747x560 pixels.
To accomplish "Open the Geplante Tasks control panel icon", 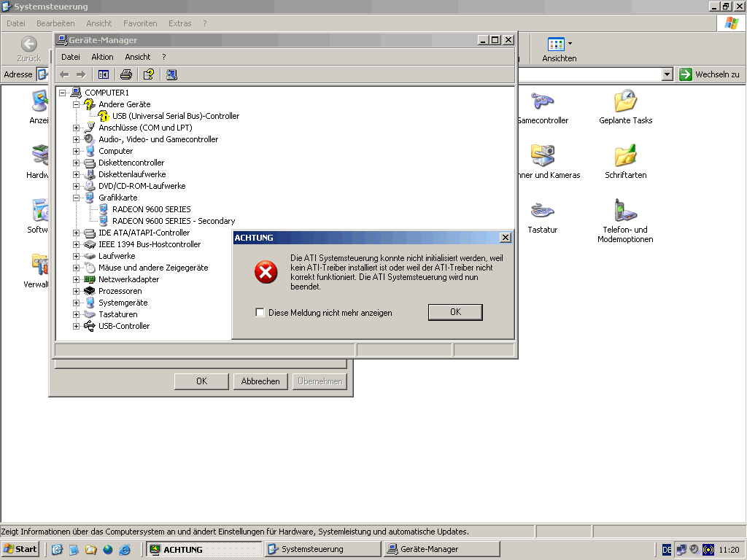I will coord(625,101).
